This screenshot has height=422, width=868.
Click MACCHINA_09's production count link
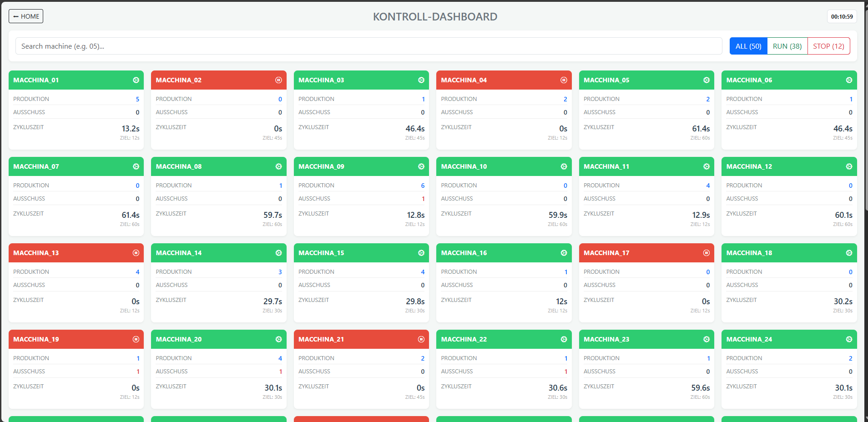coord(422,185)
